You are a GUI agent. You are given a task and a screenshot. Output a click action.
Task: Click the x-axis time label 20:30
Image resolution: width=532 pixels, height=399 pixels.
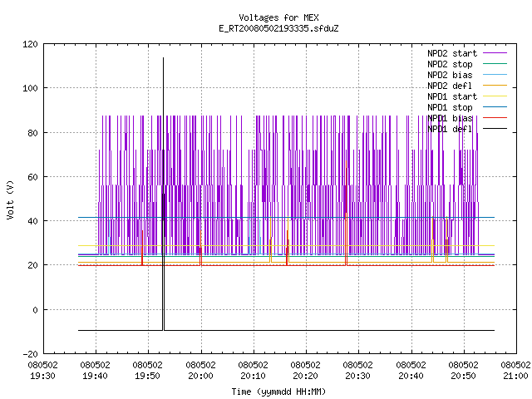(x=358, y=376)
